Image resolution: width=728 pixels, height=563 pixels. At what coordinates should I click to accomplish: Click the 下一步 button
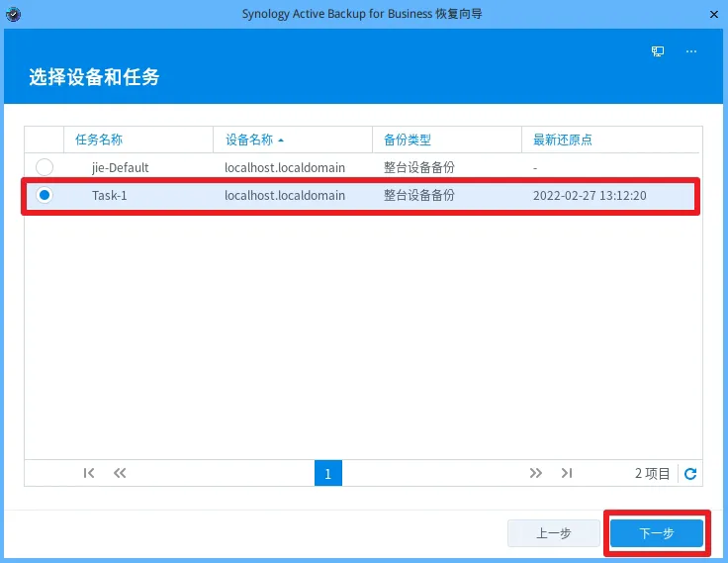(657, 533)
